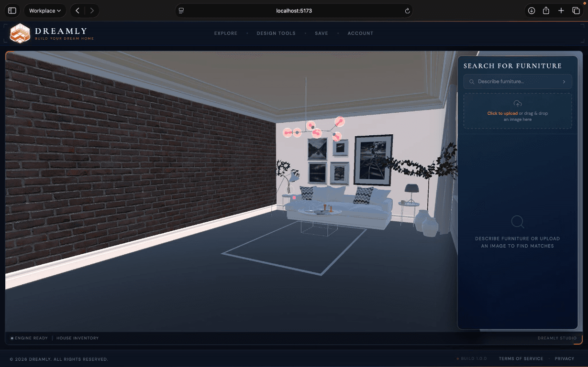Click the Dreamly Studio label
The width and height of the screenshot is (588, 367).
pos(557,338)
